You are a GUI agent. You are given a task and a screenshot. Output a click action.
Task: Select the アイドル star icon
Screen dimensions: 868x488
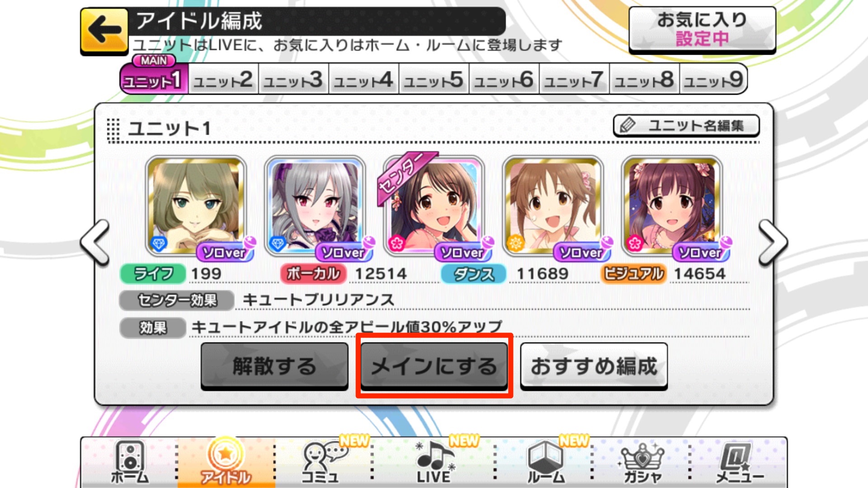pyautogui.click(x=226, y=462)
